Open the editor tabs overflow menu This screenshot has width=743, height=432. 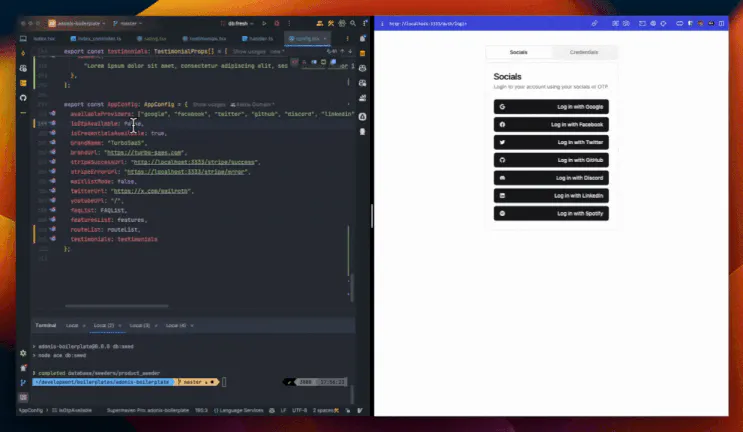(x=347, y=38)
